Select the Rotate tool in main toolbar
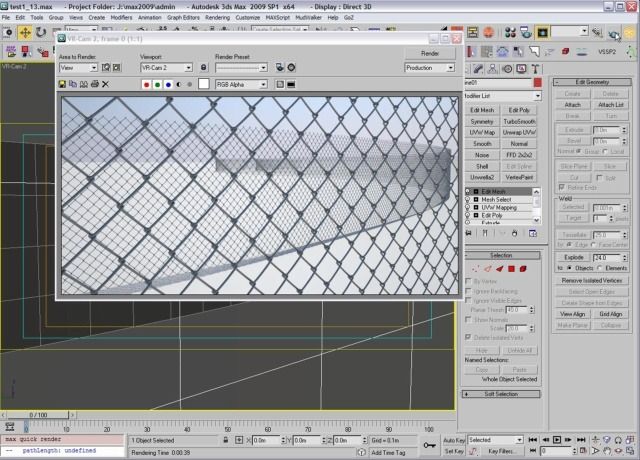The image size is (640, 460). (40, 33)
